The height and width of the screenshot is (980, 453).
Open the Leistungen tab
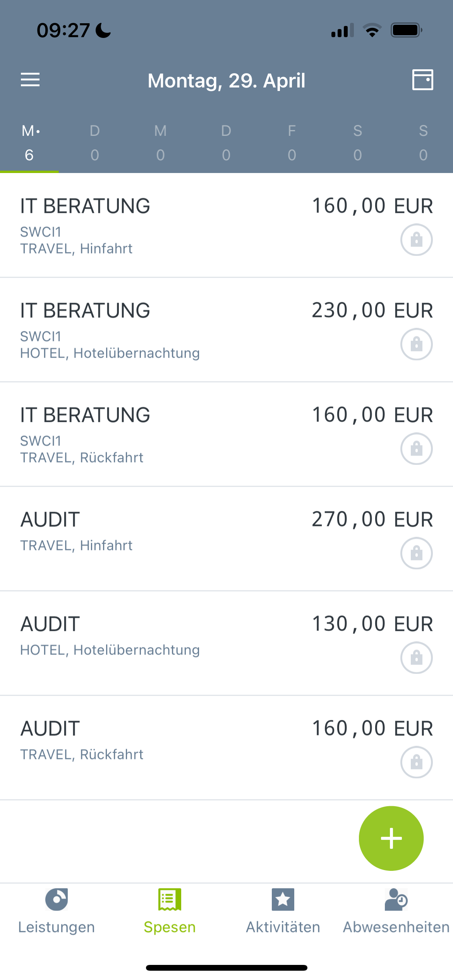(57, 911)
